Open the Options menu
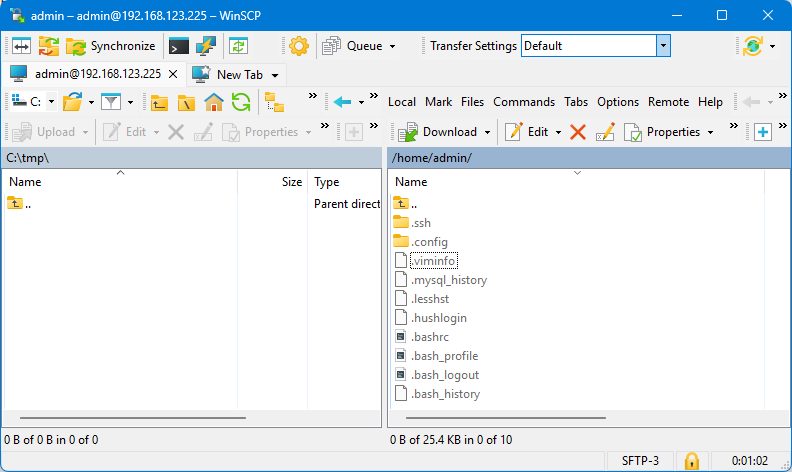 tap(618, 102)
